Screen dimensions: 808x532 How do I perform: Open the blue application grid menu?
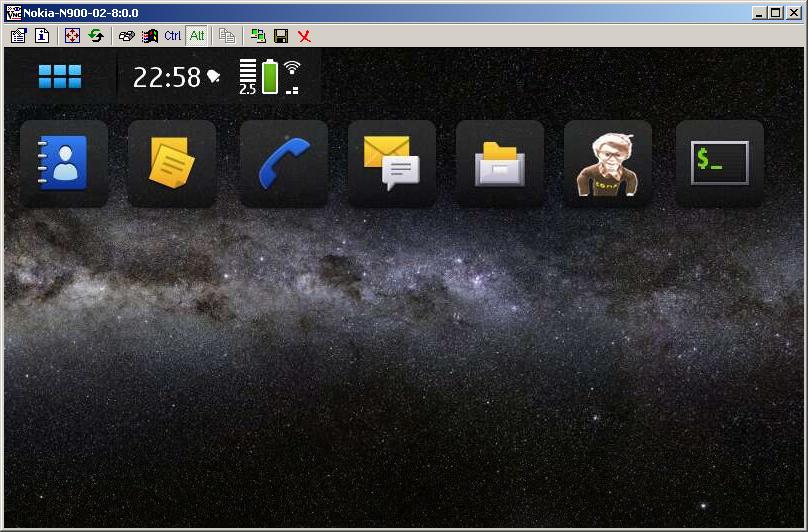coord(60,77)
